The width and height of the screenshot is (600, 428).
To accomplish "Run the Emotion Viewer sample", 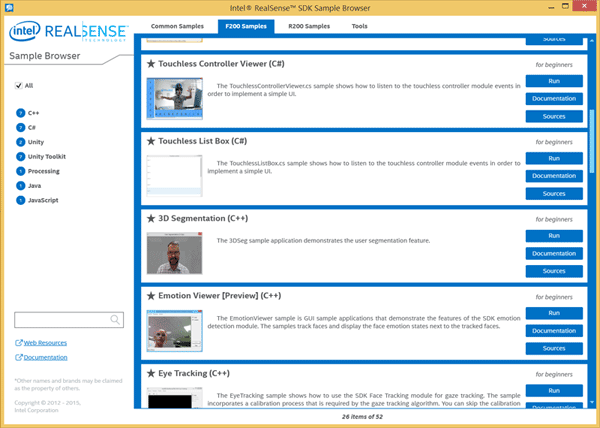I will (x=554, y=313).
